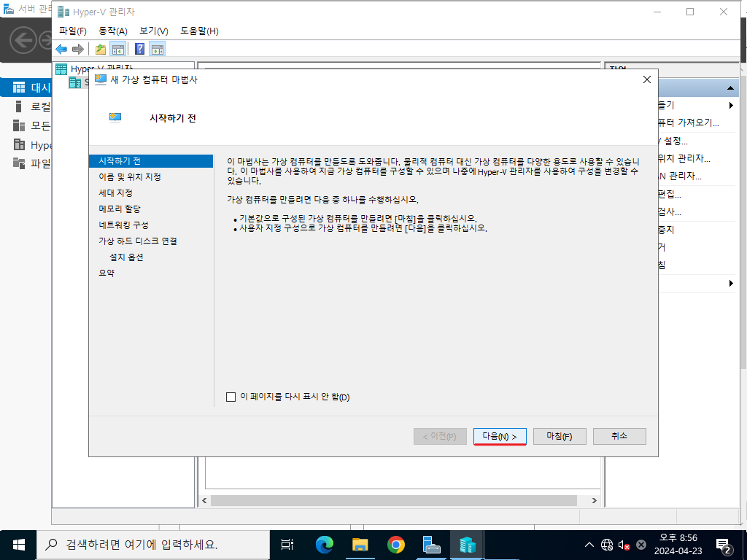
Task: Launch Microsoft Edge from the taskbar
Action: point(325,545)
